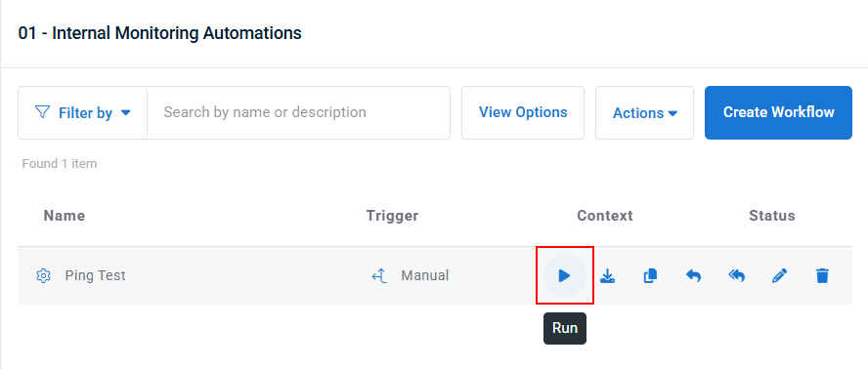Click the caret arrow next to Actions

[673, 113]
